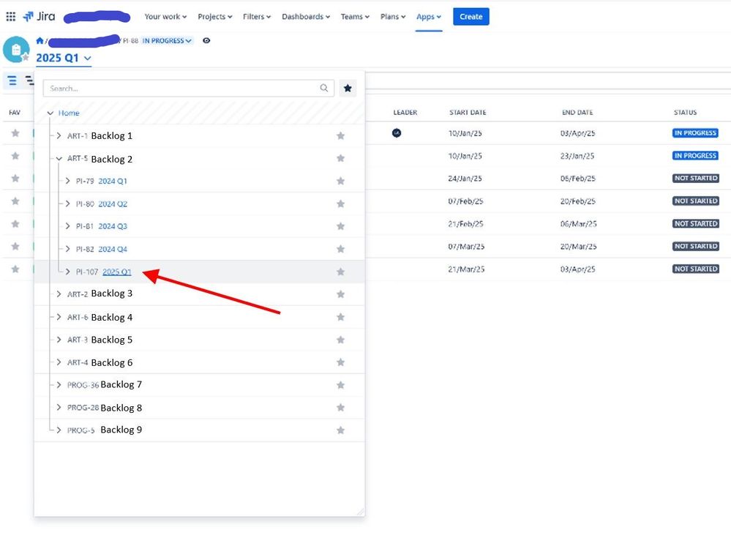This screenshot has height=560, width=731.
Task: Star the PI-81 2024 Q3 row
Action: pyautogui.click(x=341, y=226)
